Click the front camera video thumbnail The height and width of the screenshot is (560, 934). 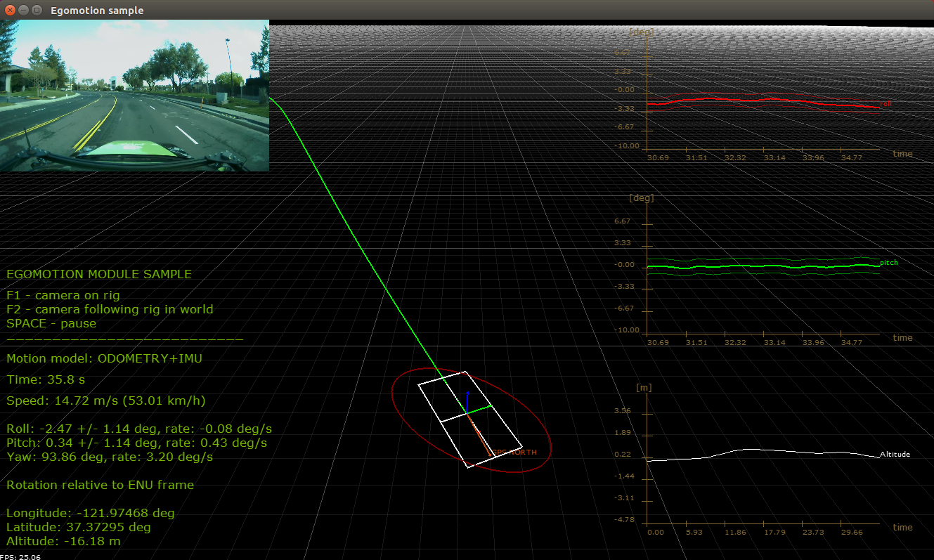pos(134,95)
